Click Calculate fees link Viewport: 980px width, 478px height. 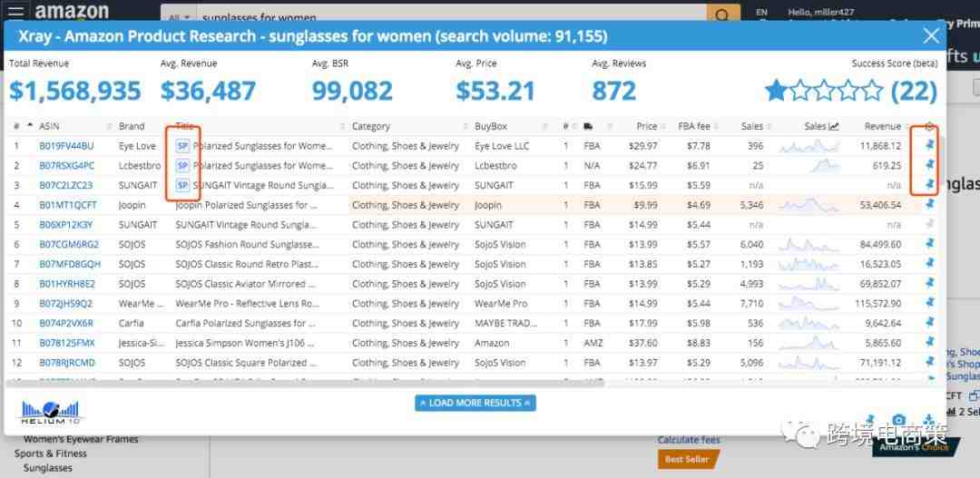click(x=689, y=440)
